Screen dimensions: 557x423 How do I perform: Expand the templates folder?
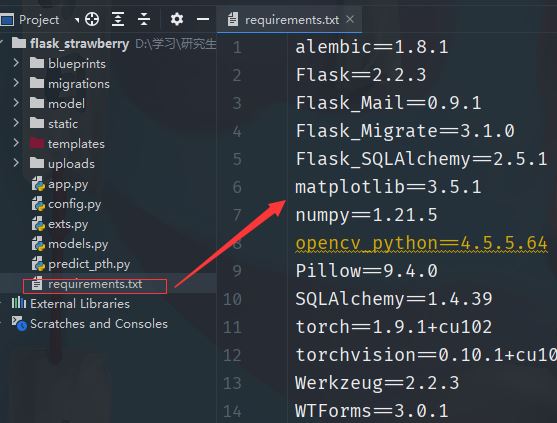click(x=16, y=143)
